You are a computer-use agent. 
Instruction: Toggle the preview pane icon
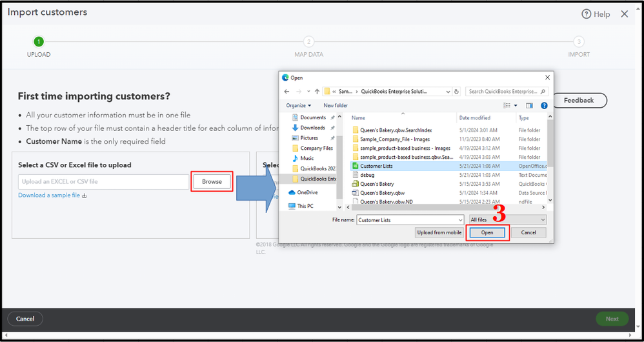529,106
